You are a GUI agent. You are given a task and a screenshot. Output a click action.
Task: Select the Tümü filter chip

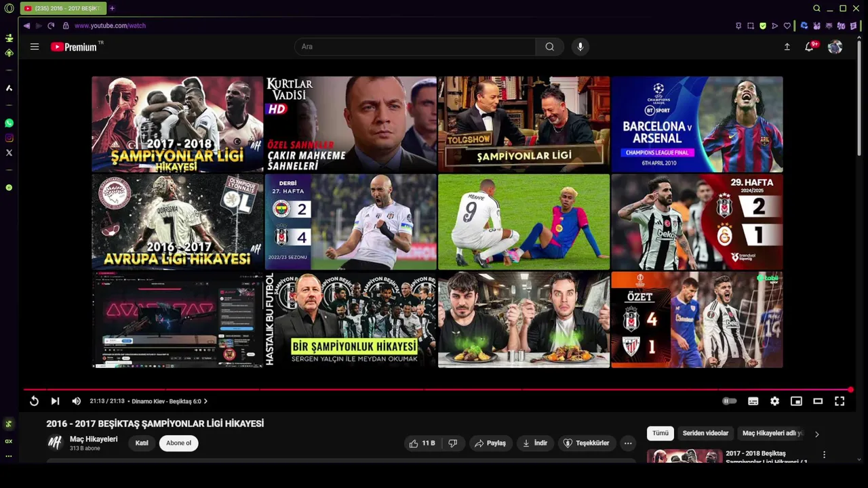(x=660, y=433)
